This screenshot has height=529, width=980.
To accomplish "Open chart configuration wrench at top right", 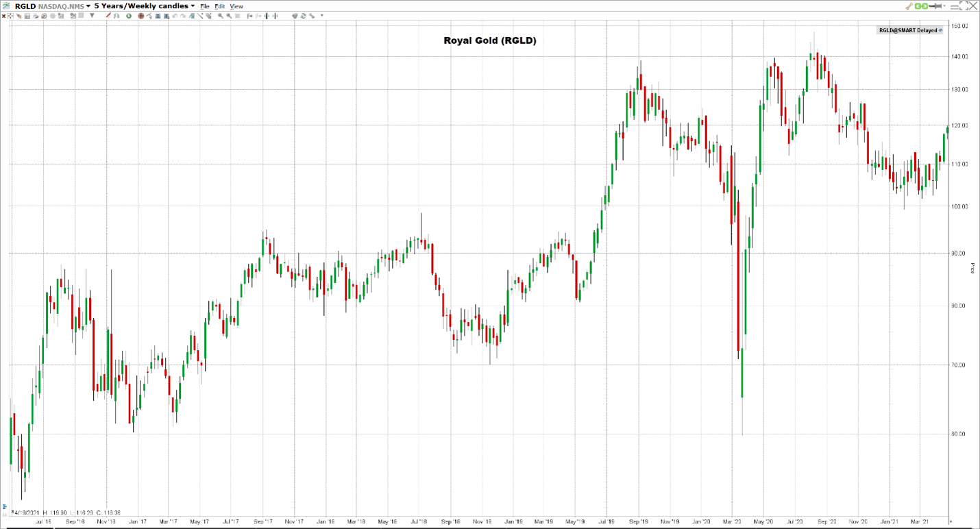I will point(909,6).
